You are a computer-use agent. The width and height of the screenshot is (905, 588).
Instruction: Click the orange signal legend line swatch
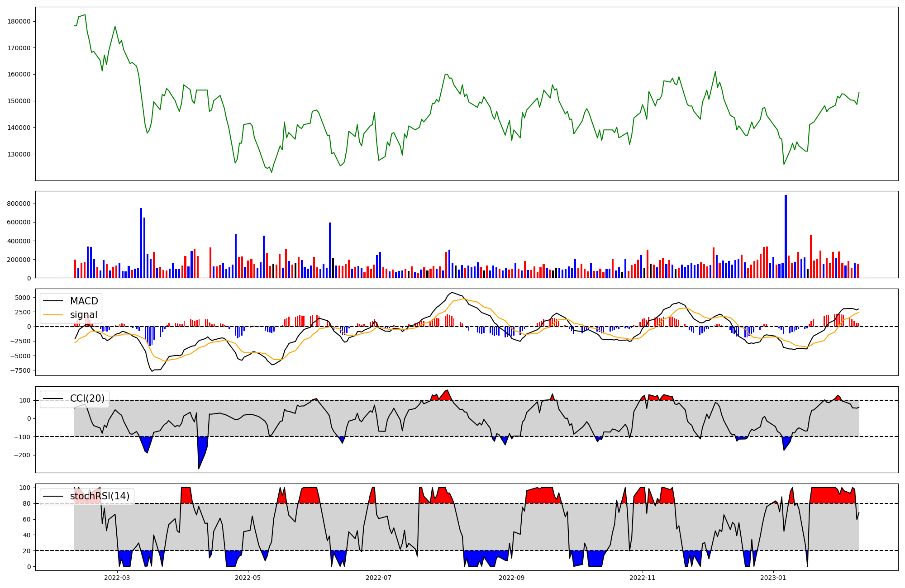click(x=53, y=315)
